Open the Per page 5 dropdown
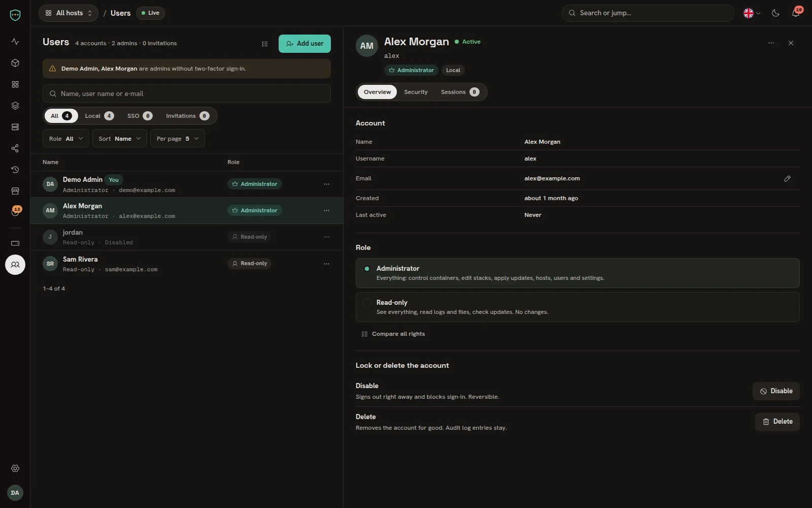Image resolution: width=812 pixels, height=508 pixels. pyautogui.click(x=178, y=138)
